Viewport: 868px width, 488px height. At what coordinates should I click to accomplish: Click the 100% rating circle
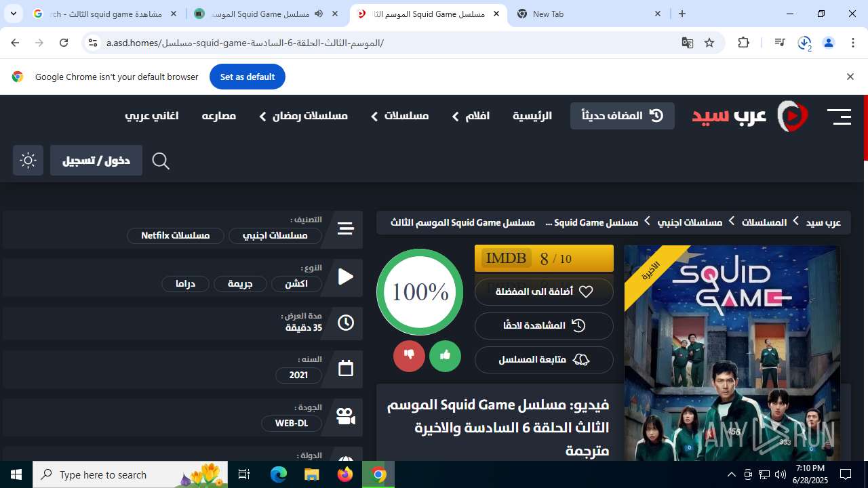pyautogui.click(x=420, y=292)
